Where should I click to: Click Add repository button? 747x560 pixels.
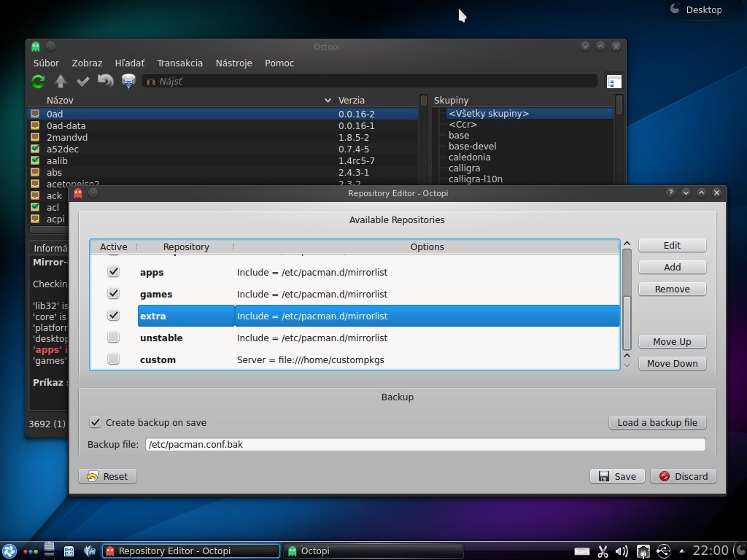click(672, 267)
